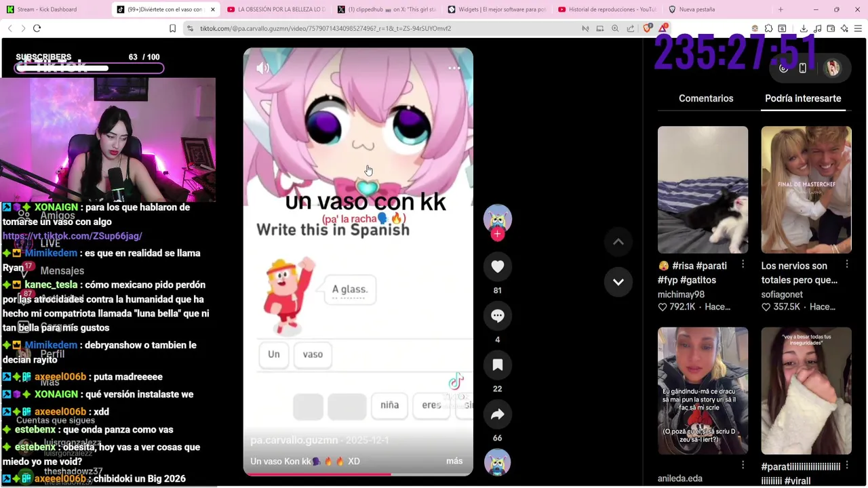Open the 'voy a besar todas tus inseguridades' thumbnail
This screenshot has height=488, width=868.
tap(806, 391)
